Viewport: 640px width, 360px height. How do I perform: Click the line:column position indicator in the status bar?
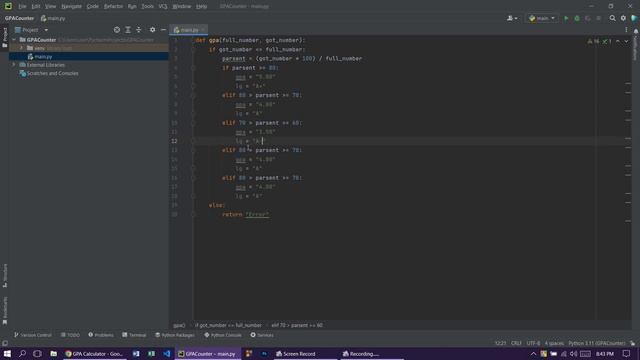[500, 343]
